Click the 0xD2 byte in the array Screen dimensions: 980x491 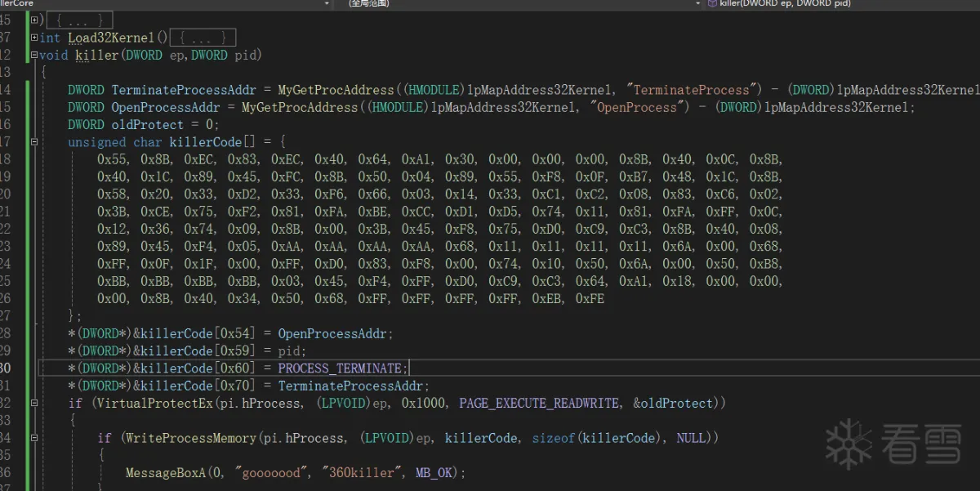click(242, 194)
